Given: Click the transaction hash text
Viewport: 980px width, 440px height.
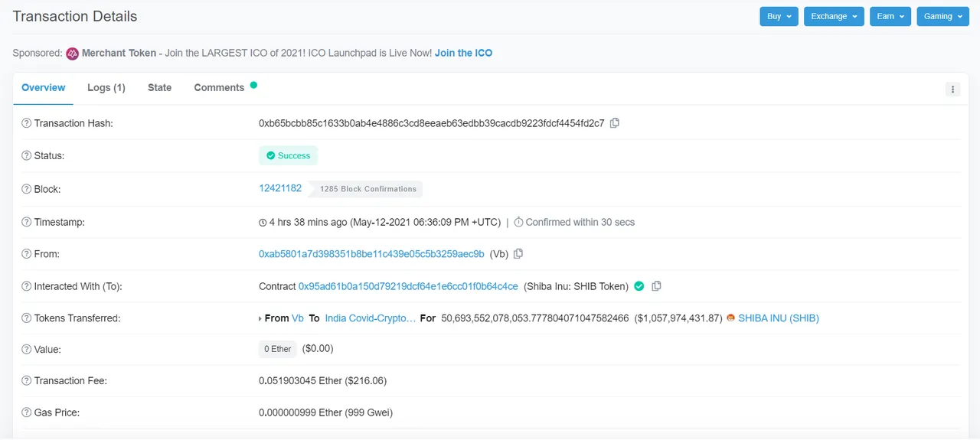Looking at the screenshot, I should click(x=432, y=123).
